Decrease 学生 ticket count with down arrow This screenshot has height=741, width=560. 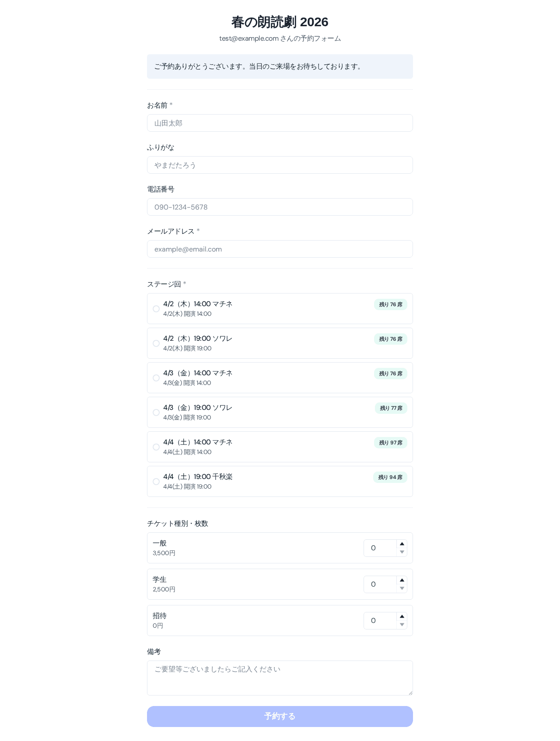(402, 588)
